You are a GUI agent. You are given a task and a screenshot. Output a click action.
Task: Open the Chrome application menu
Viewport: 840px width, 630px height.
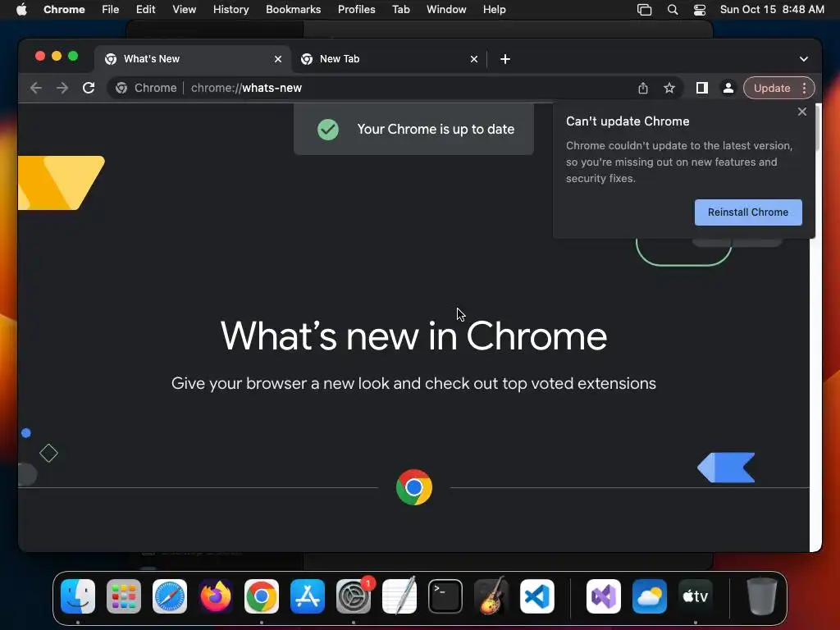tap(64, 9)
